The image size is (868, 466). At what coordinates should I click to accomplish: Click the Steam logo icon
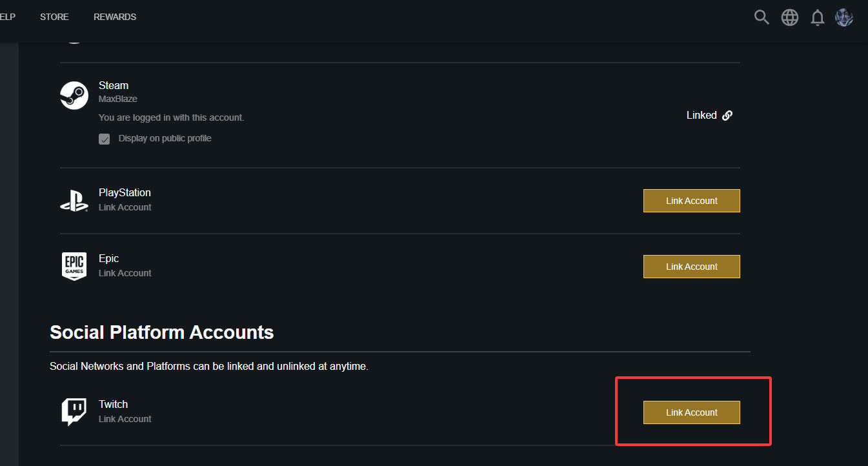[x=74, y=95]
